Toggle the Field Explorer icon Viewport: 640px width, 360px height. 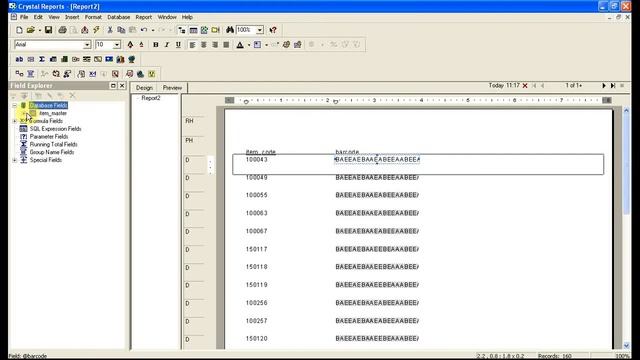[x=193, y=30]
